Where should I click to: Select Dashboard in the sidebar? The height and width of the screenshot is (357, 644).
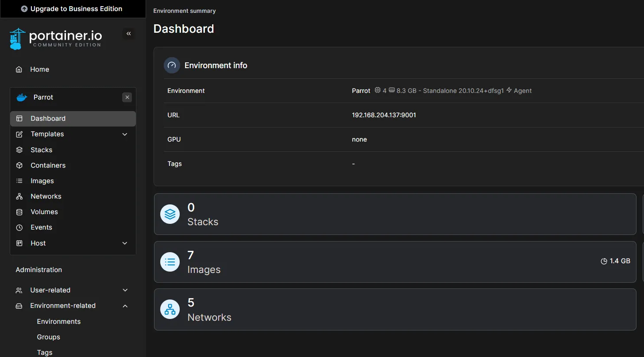[48, 119]
